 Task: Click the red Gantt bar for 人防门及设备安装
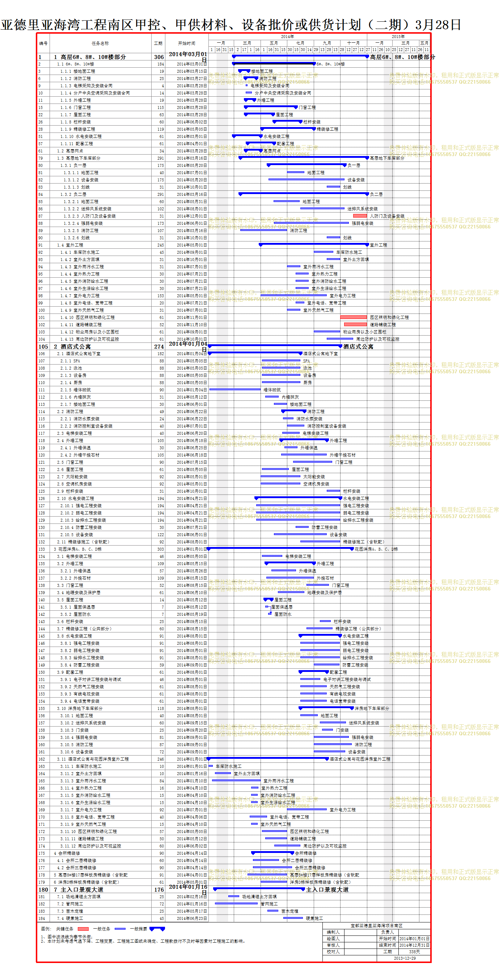tap(360, 216)
